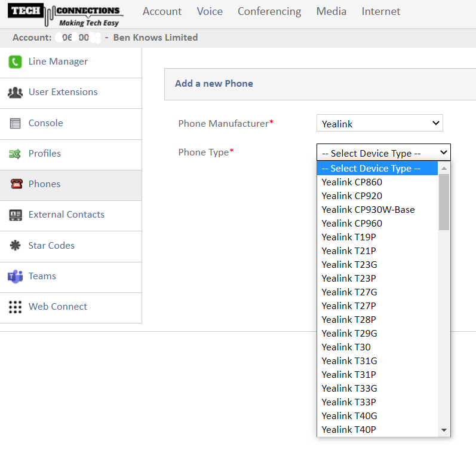Pick the Yealink CP930W-Base option

tap(377, 210)
